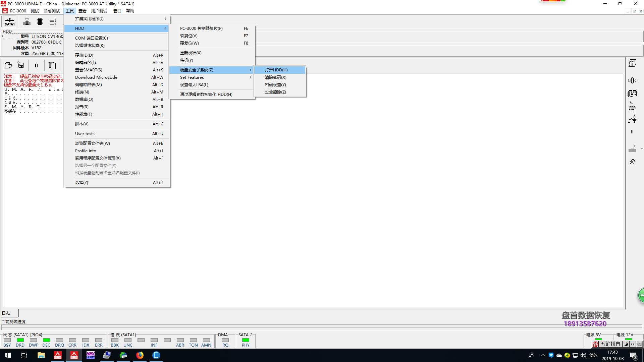This screenshot has height=362, width=644.
Task: Click the chip-shaped toolbar icon
Action: (x=40, y=22)
